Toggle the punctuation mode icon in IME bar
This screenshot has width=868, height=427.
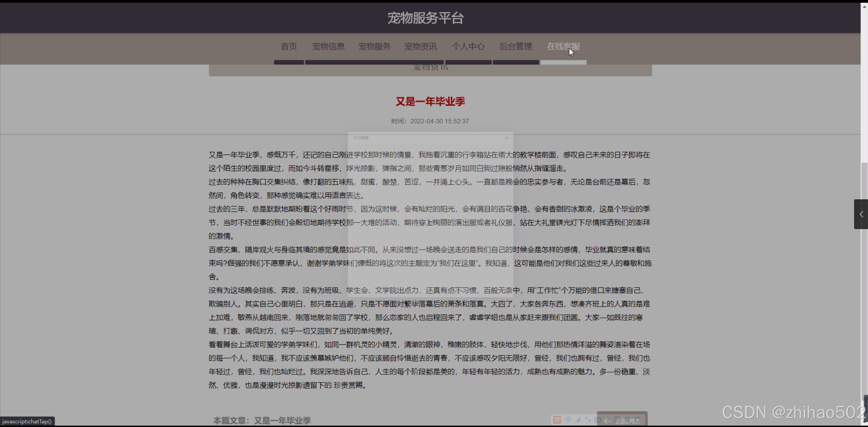tap(588, 420)
